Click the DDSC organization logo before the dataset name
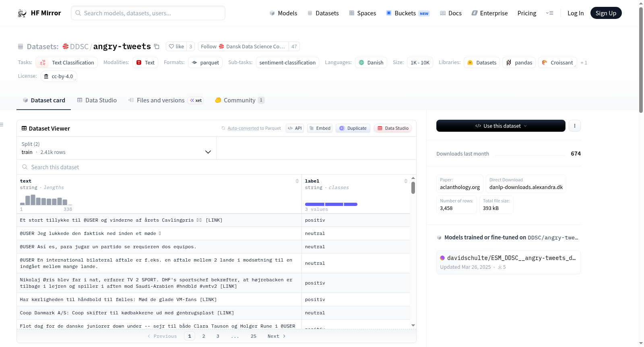The height and width of the screenshot is (347, 644). click(66, 47)
